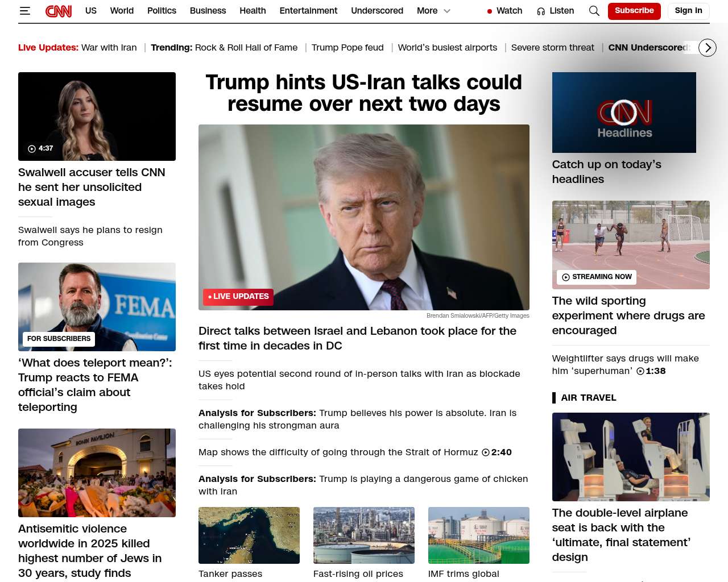Click the Listen headphones icon
This screenshot has width=728, height=582.
(x=541, y=11)
